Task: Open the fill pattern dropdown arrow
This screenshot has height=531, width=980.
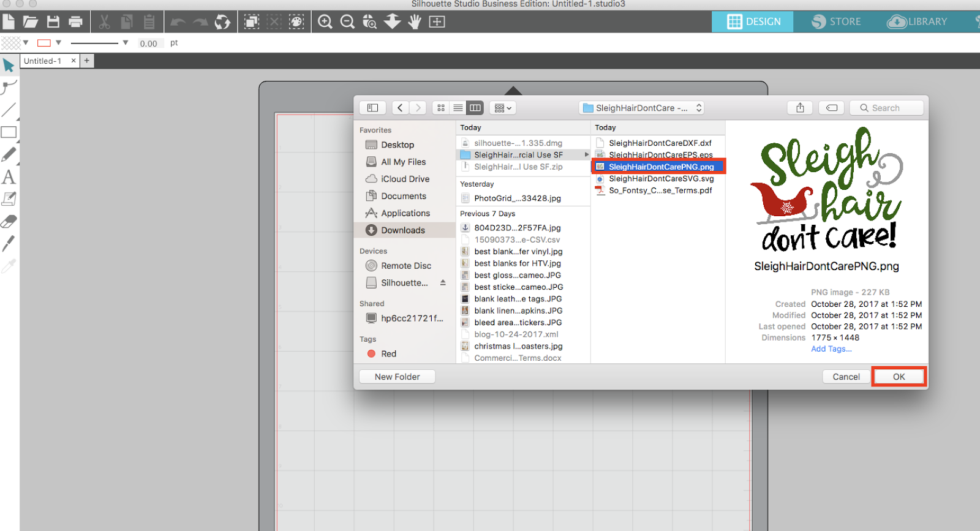Action: point(26,43)
